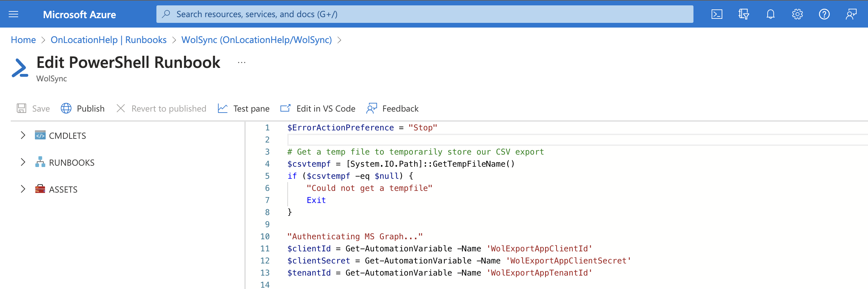This screenshot has width=868, height=289.
Task: Open WolSync breadcrumb link
Action: point(256,40)
